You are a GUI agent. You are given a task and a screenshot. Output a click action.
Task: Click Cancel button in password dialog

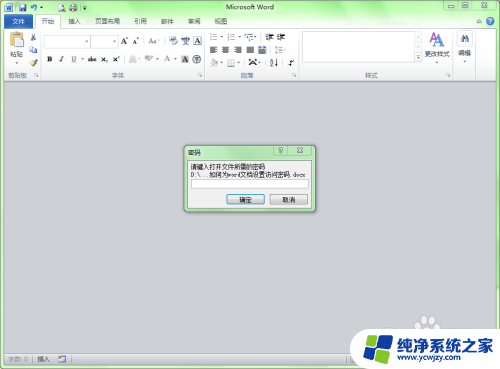point(289,200)
